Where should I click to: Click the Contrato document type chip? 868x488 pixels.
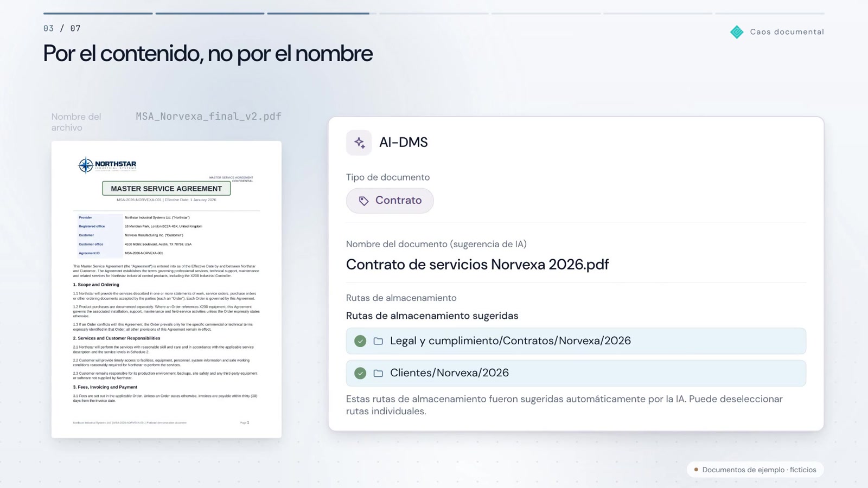pos(390,201)
